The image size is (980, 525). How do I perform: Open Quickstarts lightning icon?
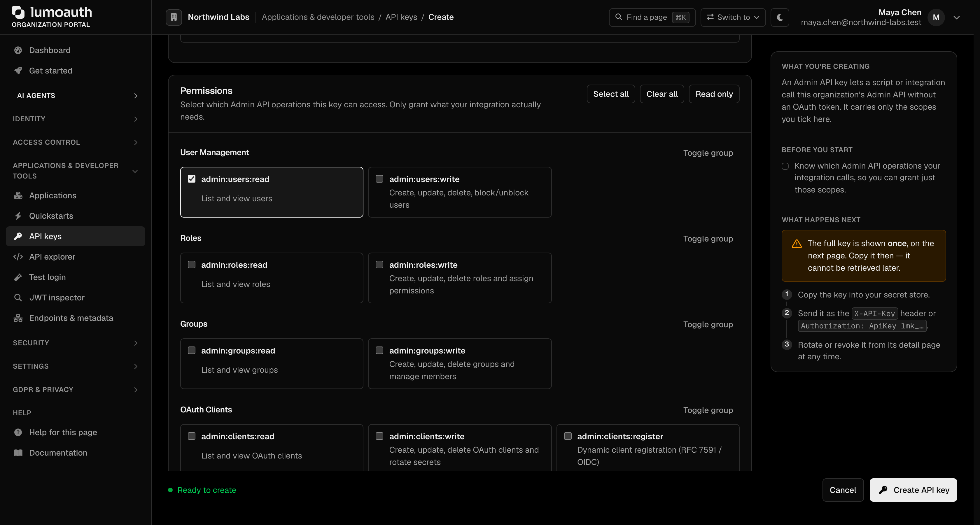18,216
